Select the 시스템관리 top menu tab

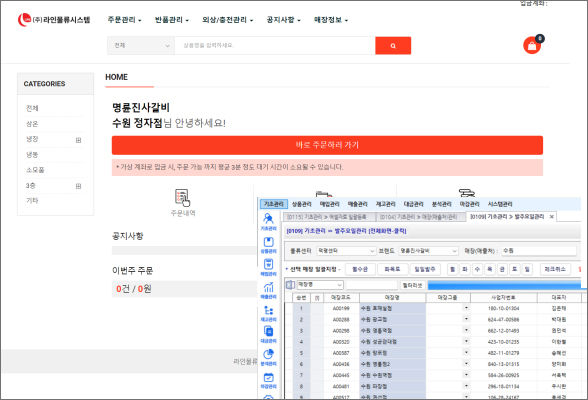point(500,204)
